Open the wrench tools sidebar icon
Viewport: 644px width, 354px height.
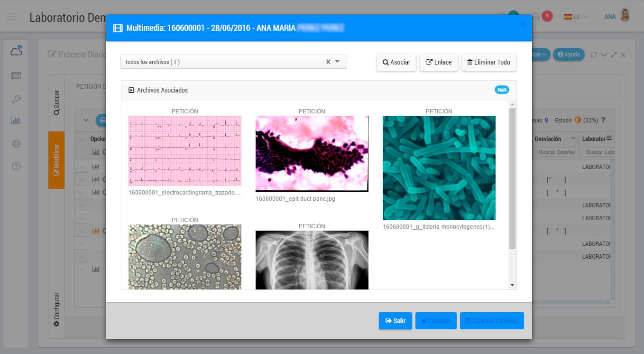point(16,99)
